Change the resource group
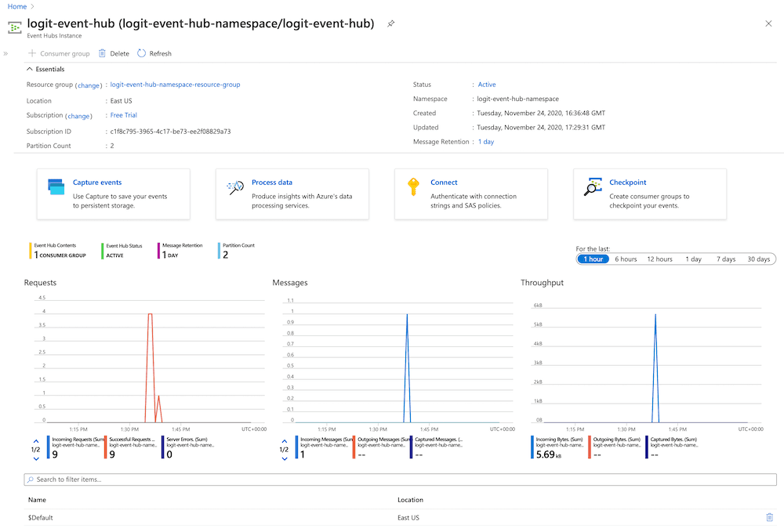 [89, 85]
